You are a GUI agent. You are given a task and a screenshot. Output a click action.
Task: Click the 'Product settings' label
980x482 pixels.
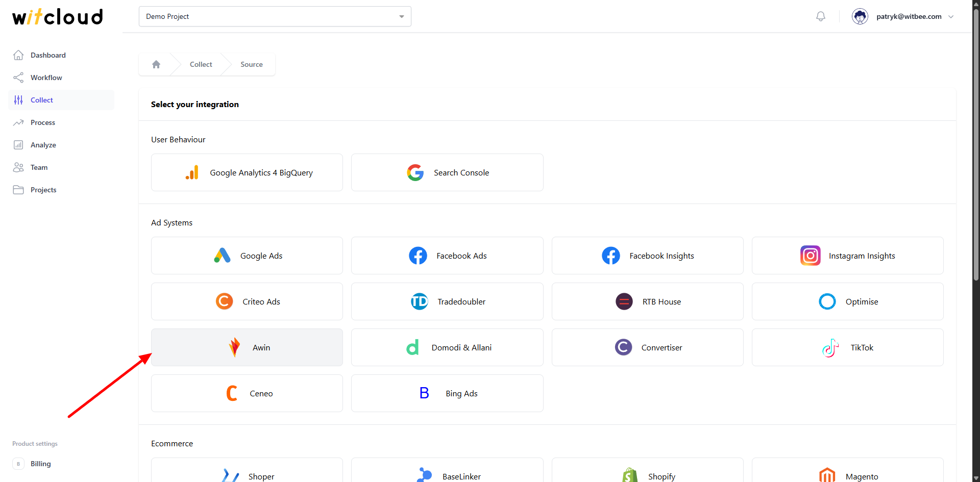[35, 444]
